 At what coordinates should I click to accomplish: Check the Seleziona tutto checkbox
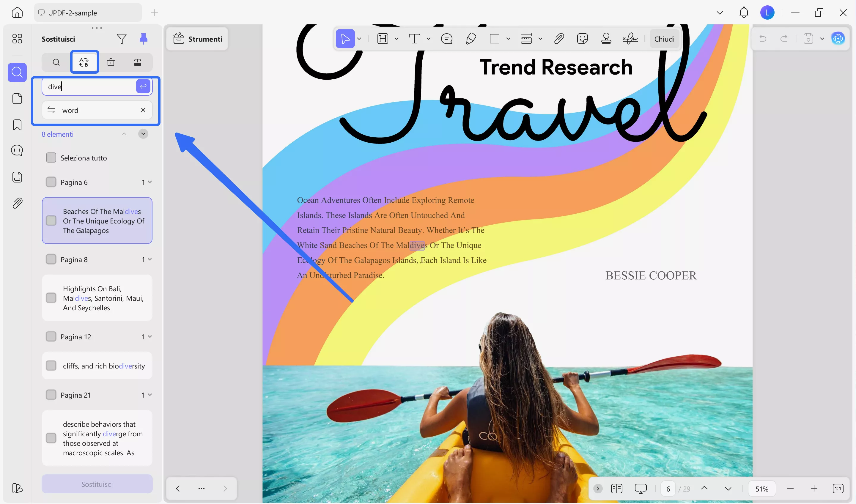click(x=51, y=157)
